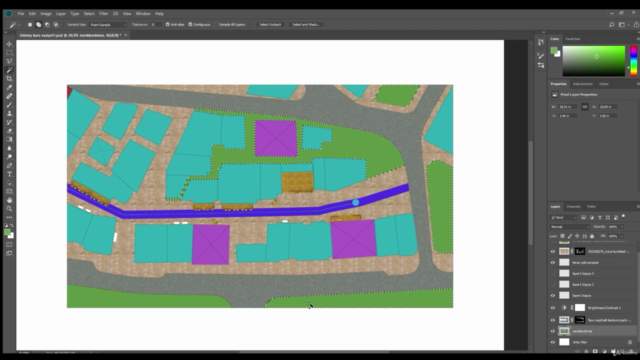Click the Select and Mask button
This screenshot has height=360, width=640.
tap(306, 24)
